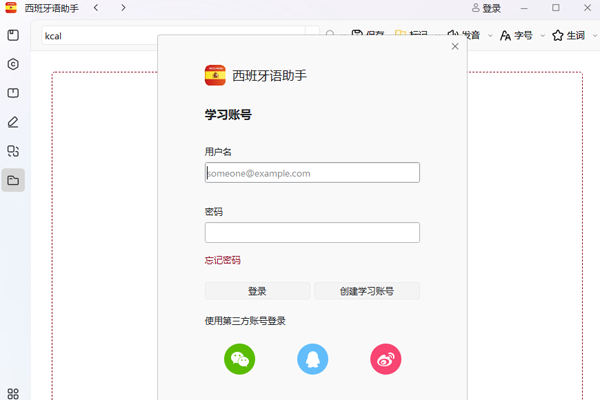The height and width of the screenshot is (400, 600).
Task: Click the 用户名 email input field
Action: tap(312, 173)
